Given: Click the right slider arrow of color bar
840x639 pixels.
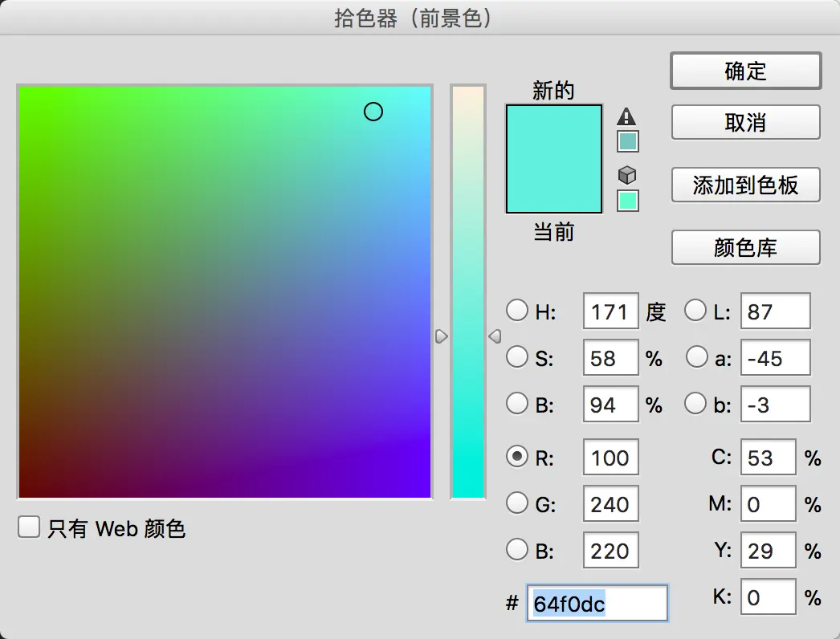Looking at the screenshot, I should pyautogui.click(x=495, y=336).
